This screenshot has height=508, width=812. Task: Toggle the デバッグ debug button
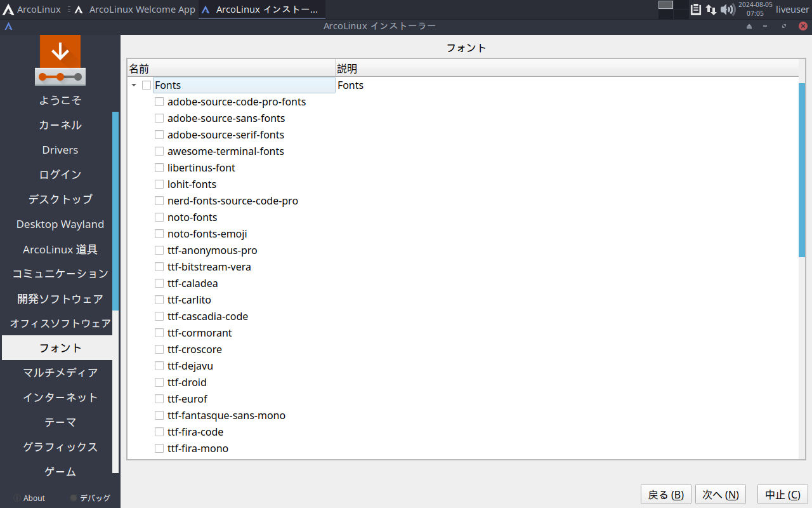click(x=90, y=498)
